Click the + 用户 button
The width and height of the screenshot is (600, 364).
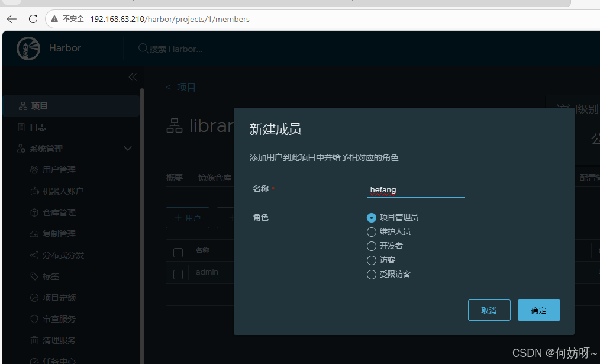[188, 218]
